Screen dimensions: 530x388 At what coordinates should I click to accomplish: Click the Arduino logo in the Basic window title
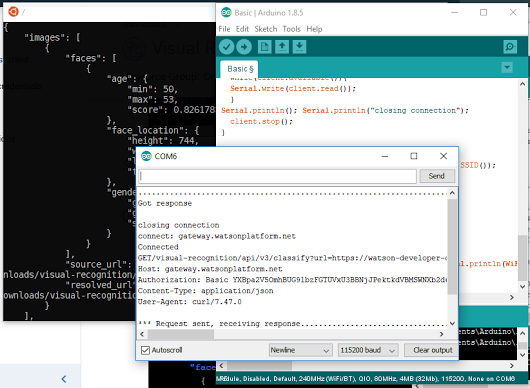pos(226,13)
